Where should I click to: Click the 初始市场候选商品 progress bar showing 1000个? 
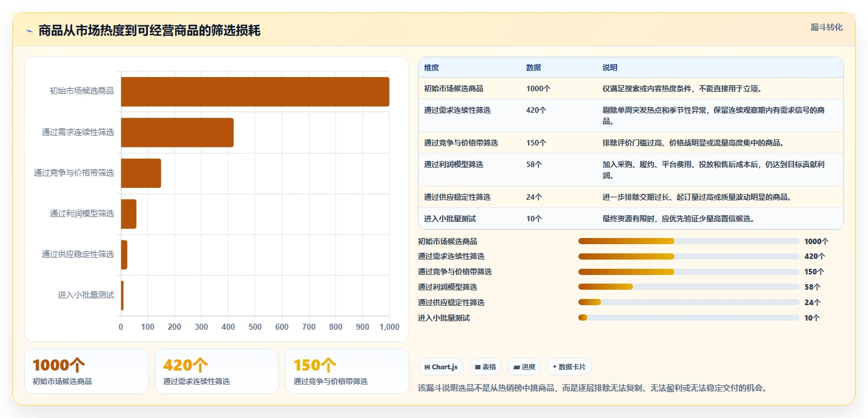689,241
